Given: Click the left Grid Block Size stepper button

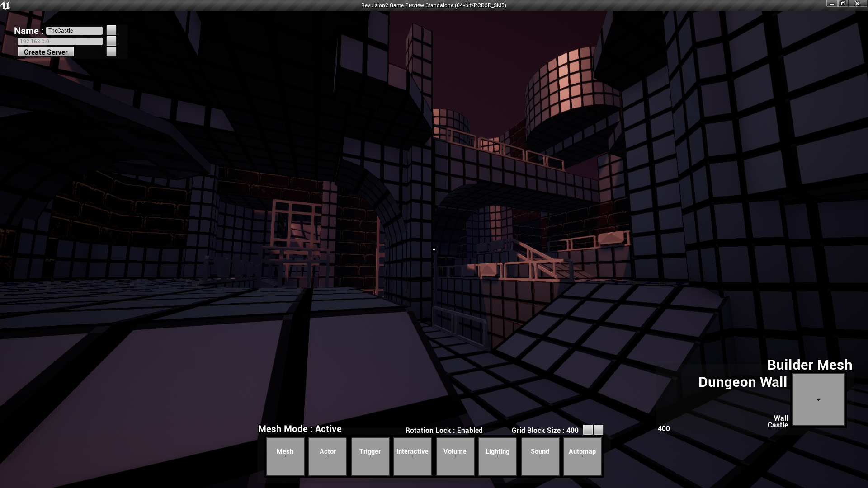Looking at the screenshot, I should (587, 430).
